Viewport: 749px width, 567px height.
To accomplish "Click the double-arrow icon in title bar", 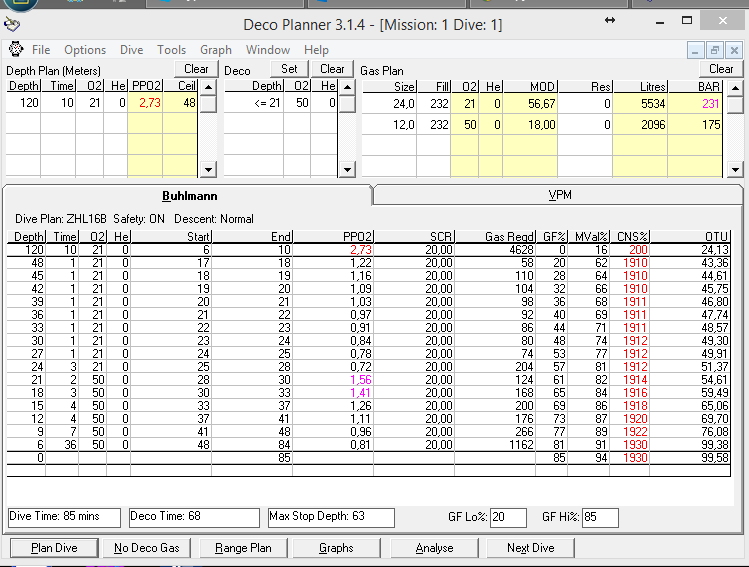I will click(610, 20).
